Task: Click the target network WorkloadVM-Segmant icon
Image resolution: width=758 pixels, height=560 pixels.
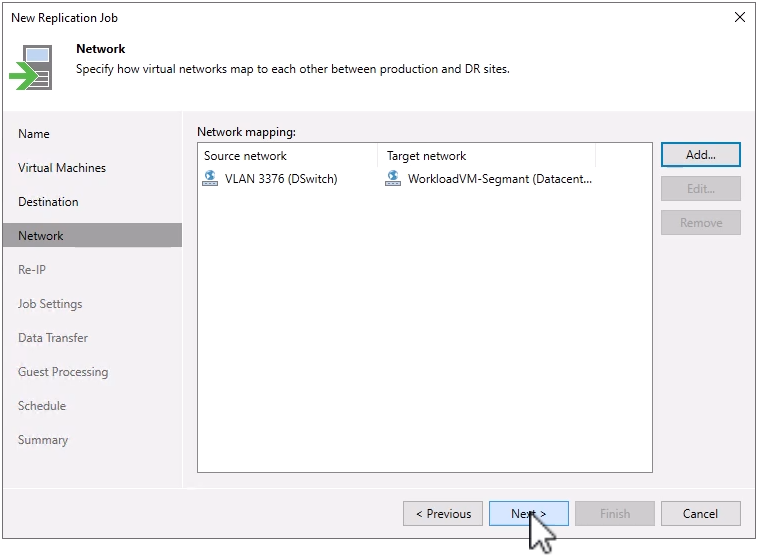Action: (x=393, y=179)
